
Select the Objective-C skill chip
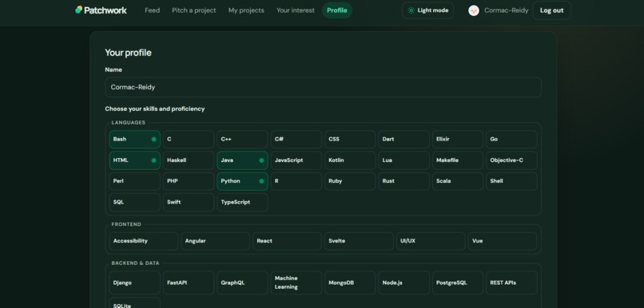point(511,160)
